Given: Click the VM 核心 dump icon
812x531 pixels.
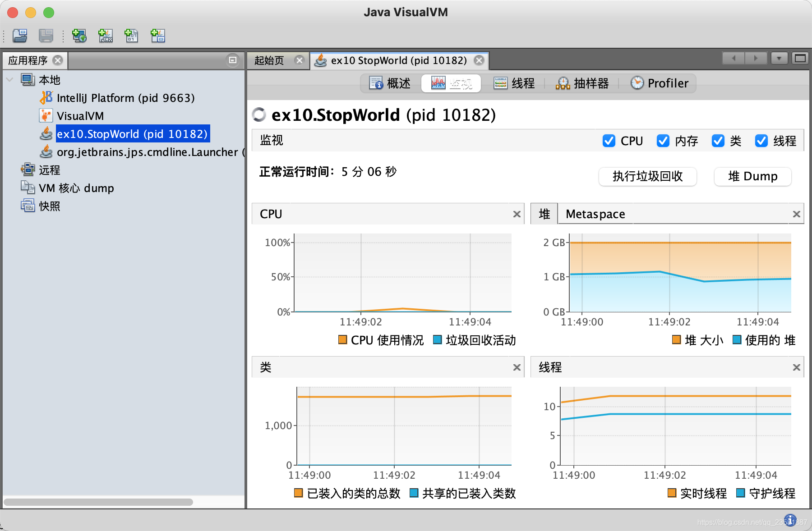Looking at the screenshot, I should 28,188.
